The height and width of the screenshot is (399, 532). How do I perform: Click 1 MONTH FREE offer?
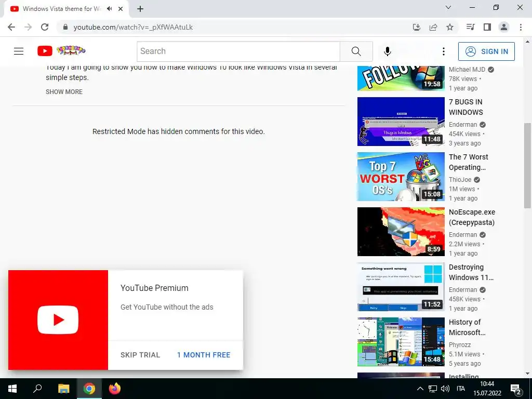[204, 355]
